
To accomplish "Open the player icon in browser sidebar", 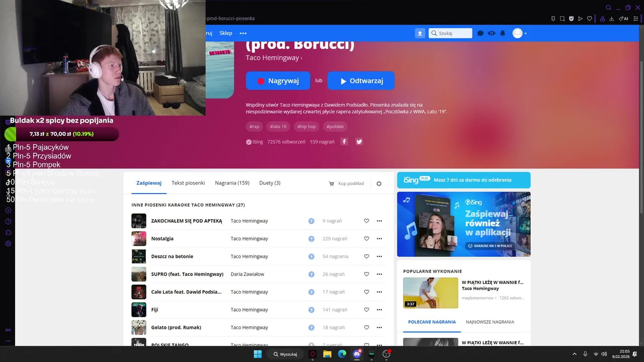I will [8, 210].
